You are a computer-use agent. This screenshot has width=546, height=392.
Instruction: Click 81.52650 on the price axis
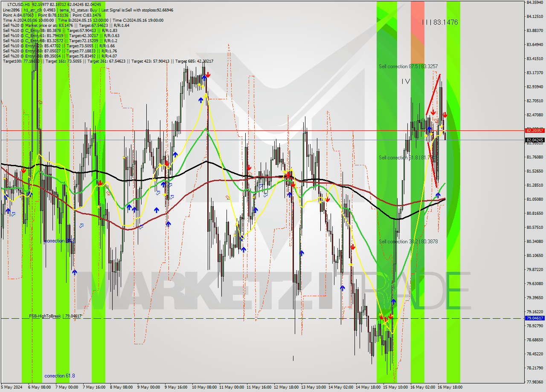click(535, 171)
